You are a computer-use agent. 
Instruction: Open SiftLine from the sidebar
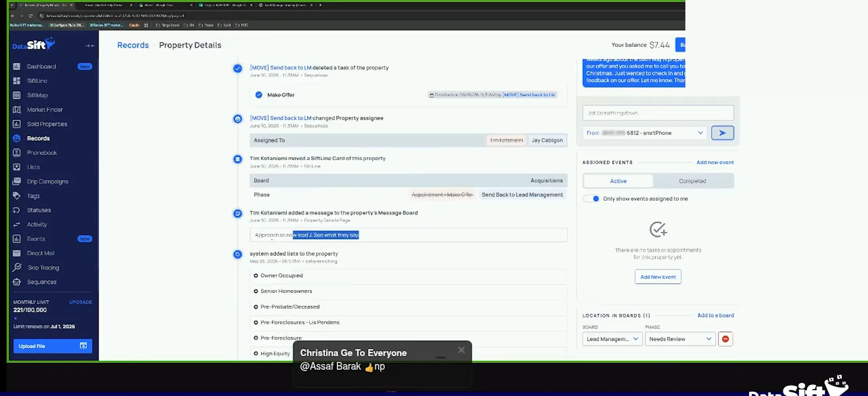[x=37, y=81]
